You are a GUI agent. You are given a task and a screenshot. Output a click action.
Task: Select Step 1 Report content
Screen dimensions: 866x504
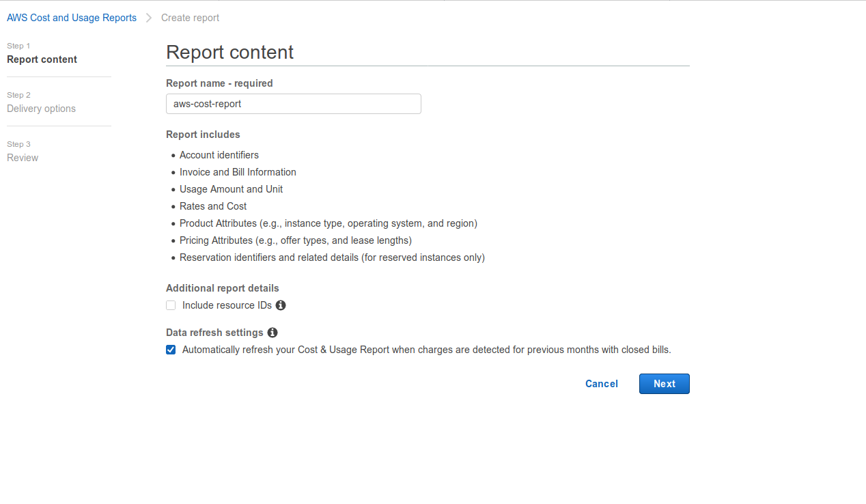42,53
